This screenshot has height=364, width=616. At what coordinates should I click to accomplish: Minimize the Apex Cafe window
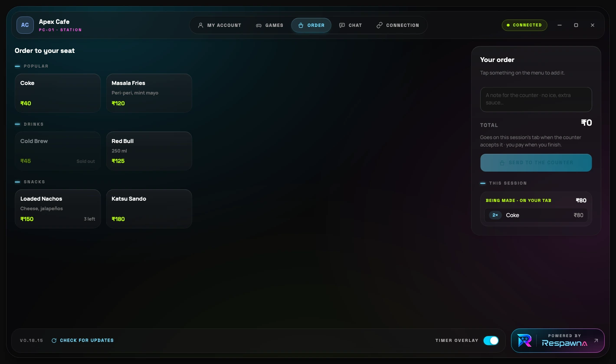pos(560,25)
